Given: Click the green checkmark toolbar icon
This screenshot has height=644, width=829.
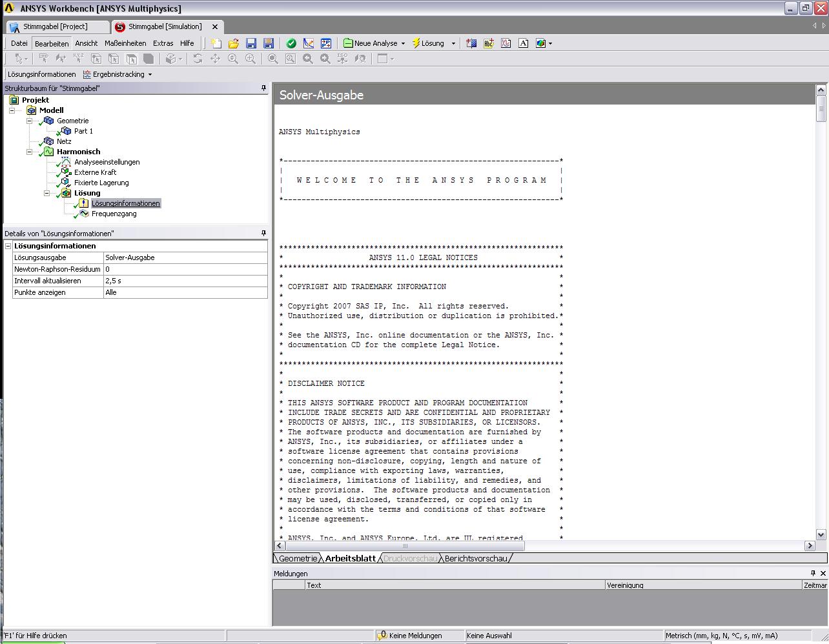Looking at the screenshot, I should [291, 43].
